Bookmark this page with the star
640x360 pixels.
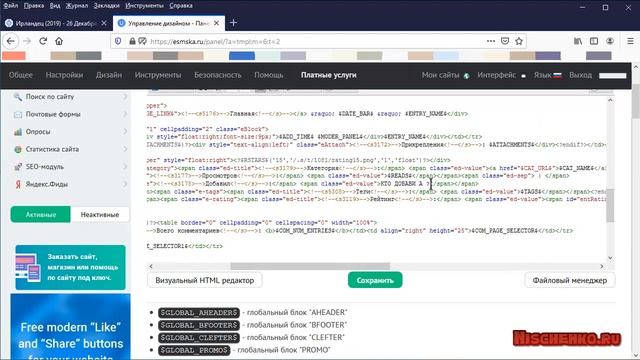click(519, 41)
